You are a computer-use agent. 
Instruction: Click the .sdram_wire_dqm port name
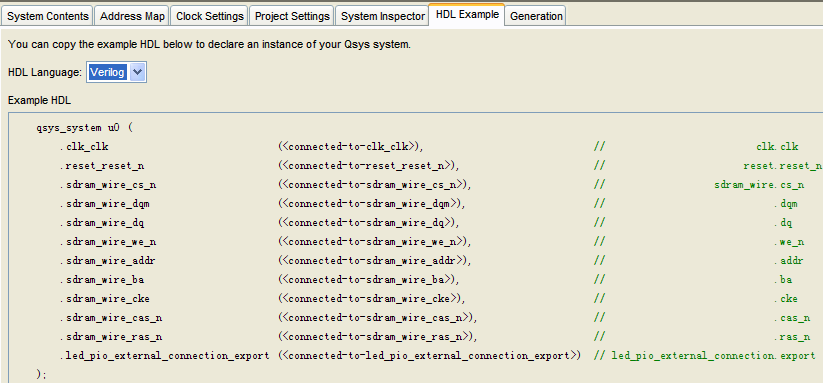105,204
